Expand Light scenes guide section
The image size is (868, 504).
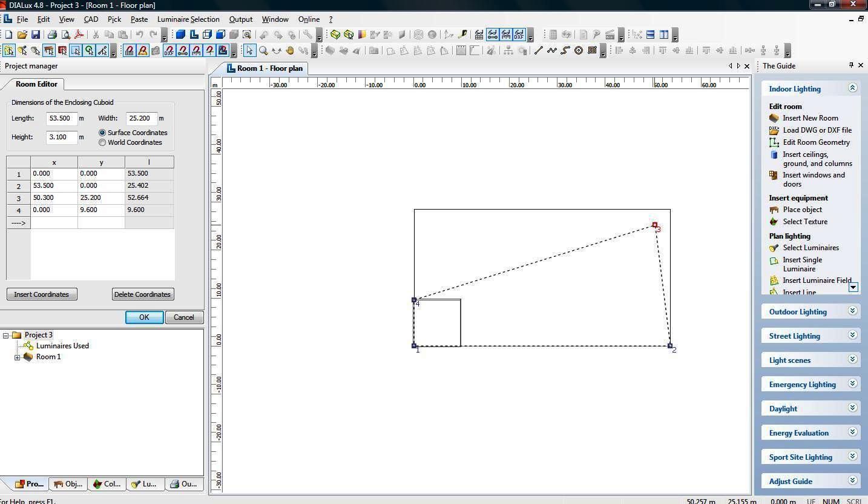[853, 359]
